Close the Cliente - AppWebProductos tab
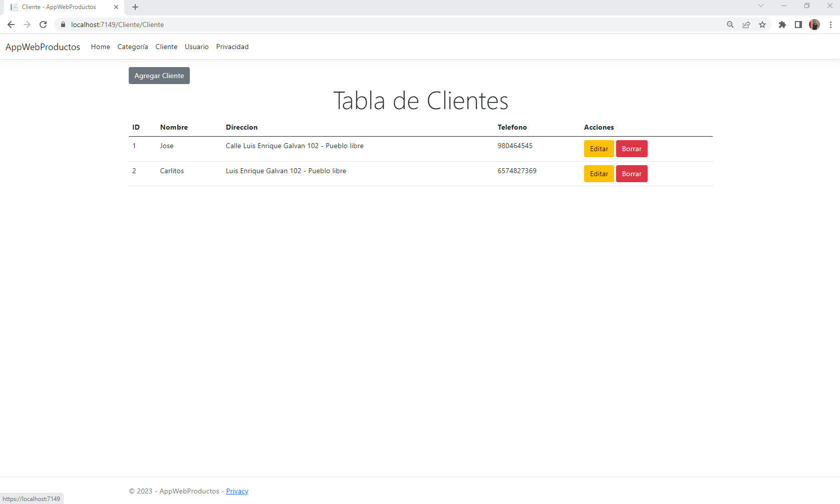Screen dimensions: 840x504 click(x=116, y=7)
